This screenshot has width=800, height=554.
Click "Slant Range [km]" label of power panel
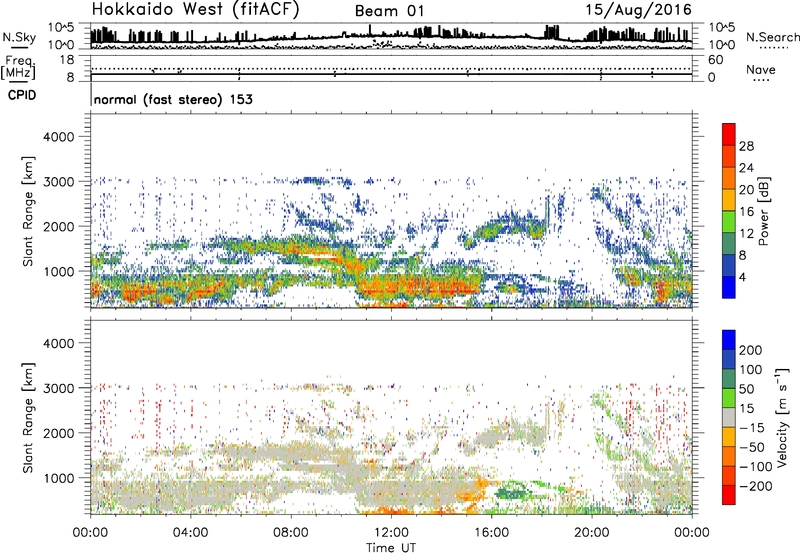coord(28,211)
